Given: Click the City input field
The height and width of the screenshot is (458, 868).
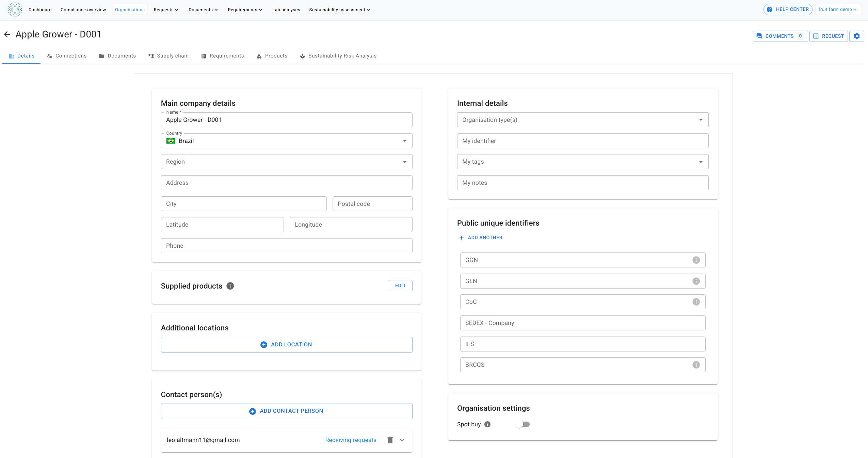Looking at the screenshot, I should (x=244, y=204).
